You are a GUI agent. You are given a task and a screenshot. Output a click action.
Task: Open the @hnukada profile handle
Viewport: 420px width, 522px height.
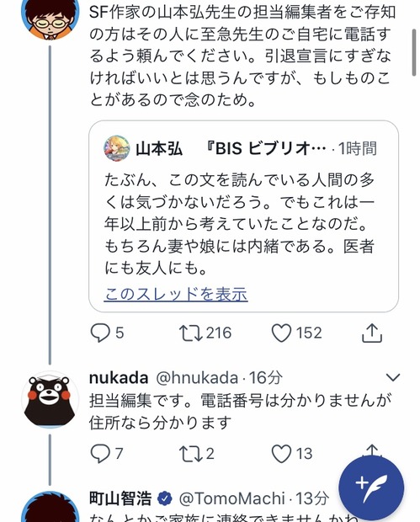point(197,378)
